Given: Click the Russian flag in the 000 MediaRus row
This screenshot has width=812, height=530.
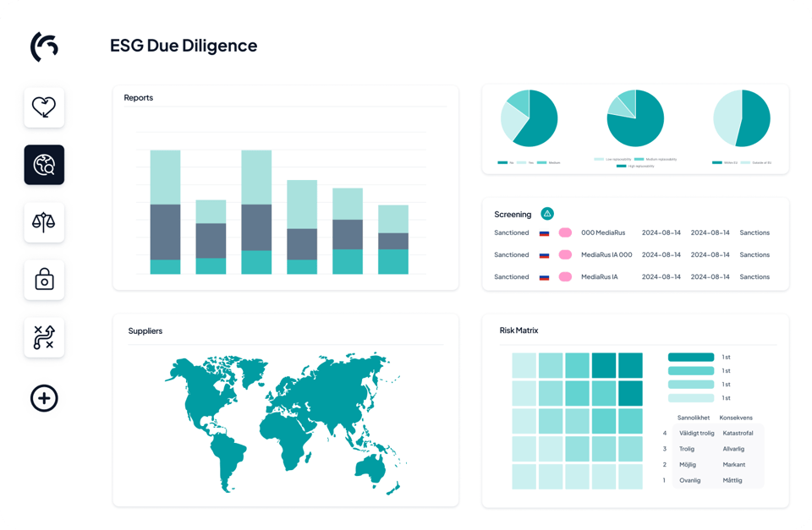Looking at the screenshot, I should (545, 232).
